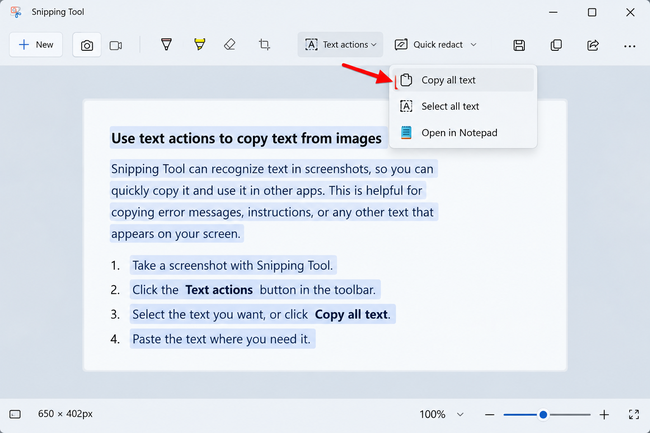The height and width of the screenshot is (433, 650).
Task: Click the line 'Snipping Tool can recognize text in screenshots'
Action: pos(274,169)
